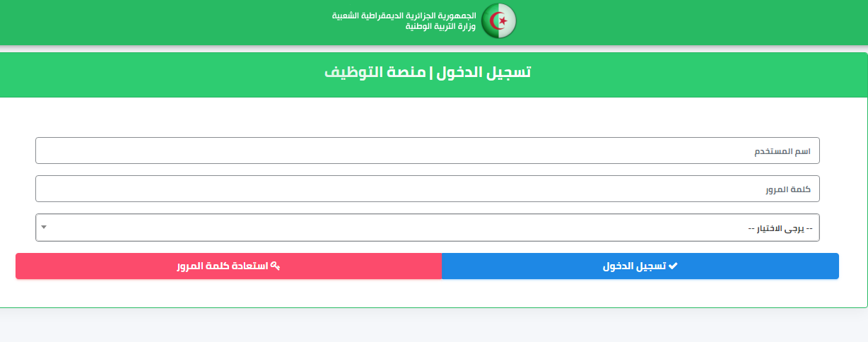
Task: Click the gray page background below form
Action: point(434,326)
